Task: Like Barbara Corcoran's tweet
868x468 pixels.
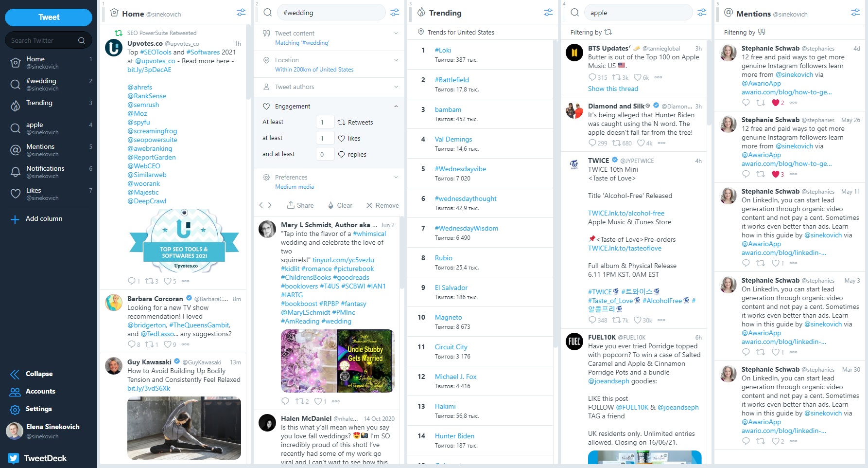Action: tap(167, 344)
